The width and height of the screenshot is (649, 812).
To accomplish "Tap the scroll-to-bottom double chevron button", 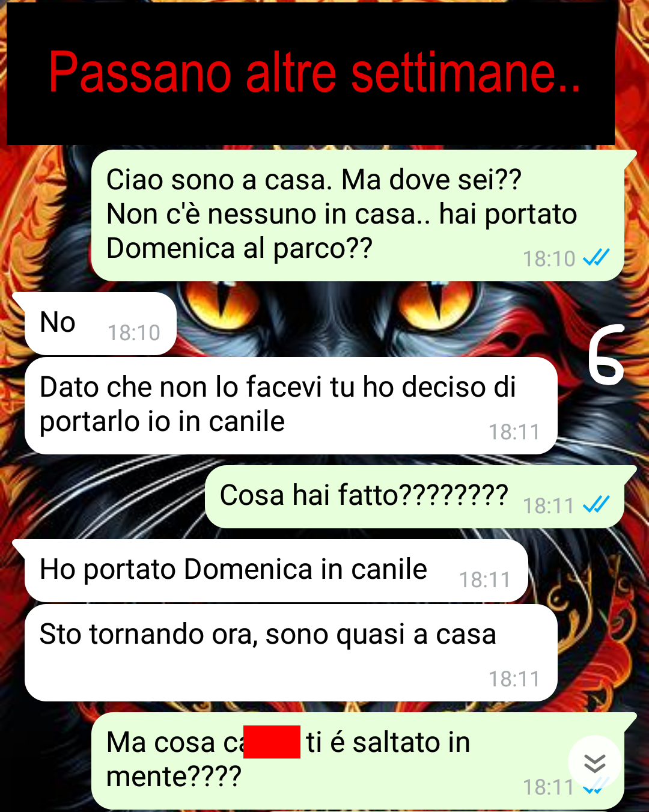I will tap(595, 763).
